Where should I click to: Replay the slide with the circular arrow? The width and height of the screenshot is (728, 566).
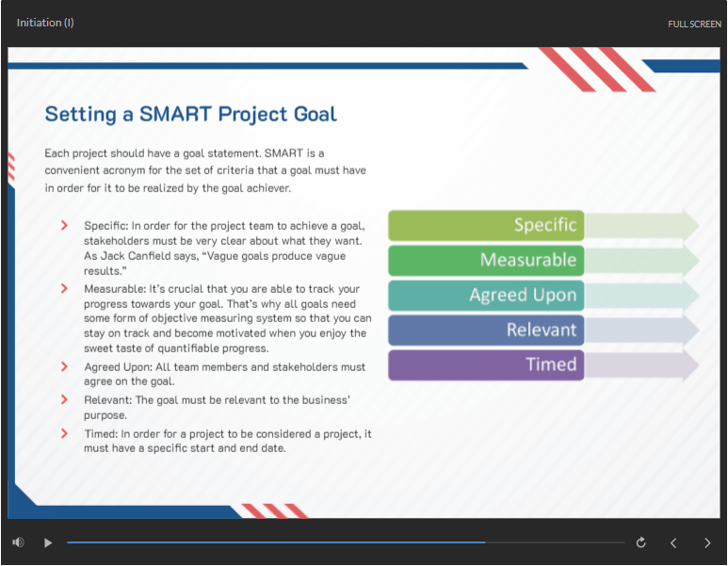point(640,542)
